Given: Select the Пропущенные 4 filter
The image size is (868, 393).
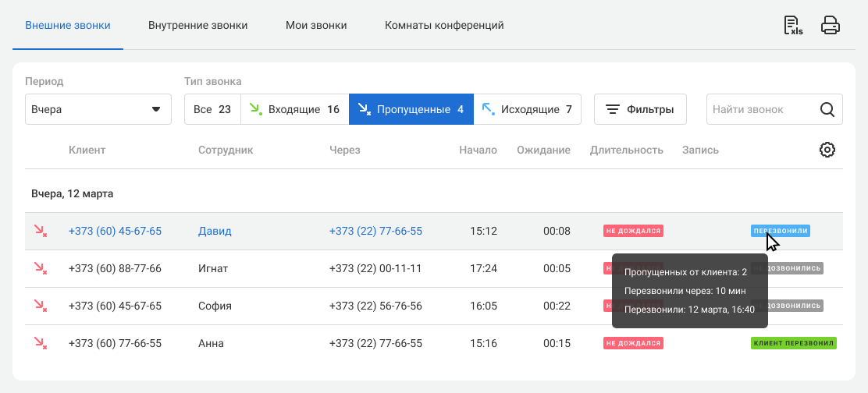Looking at the screenshot, I should [411, 110].
